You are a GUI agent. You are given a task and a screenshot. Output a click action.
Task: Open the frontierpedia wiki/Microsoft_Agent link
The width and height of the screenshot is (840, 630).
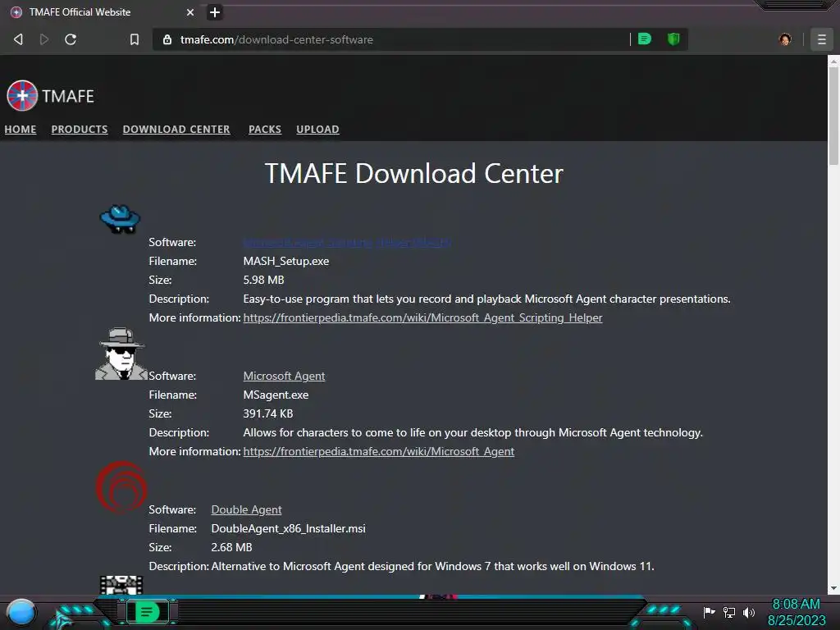click(379, 452)
